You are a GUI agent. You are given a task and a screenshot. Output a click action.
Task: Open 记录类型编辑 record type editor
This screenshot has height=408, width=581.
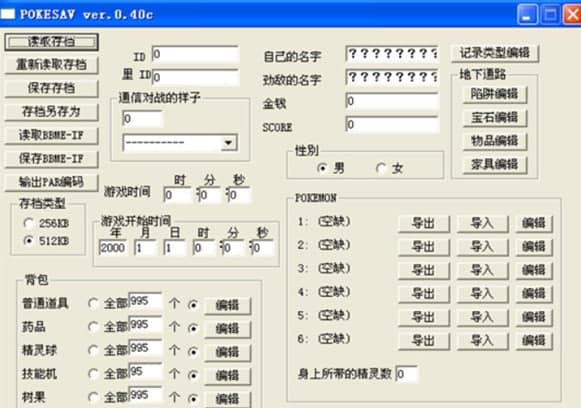click(495, 53)
